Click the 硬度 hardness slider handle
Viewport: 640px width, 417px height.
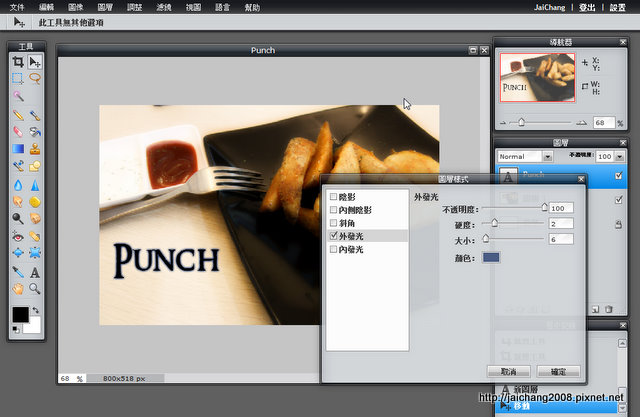[495, 222]
